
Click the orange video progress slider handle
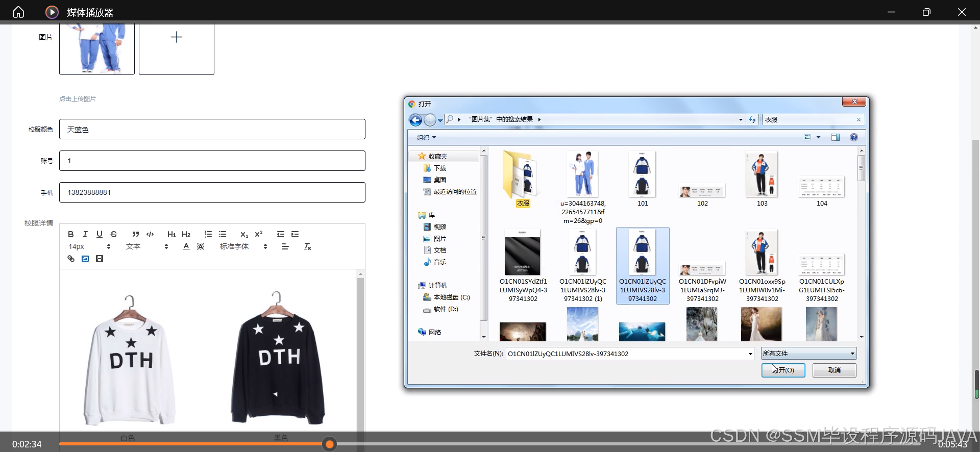point(330,444)
